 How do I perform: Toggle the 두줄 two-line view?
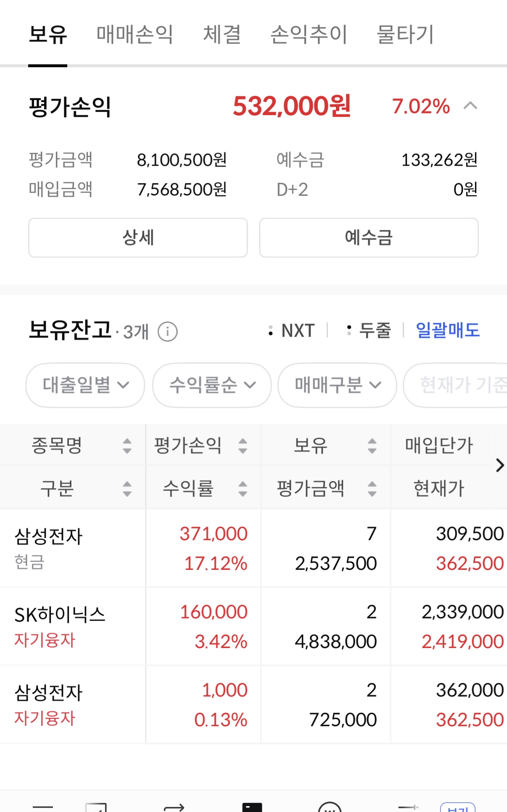369,330
